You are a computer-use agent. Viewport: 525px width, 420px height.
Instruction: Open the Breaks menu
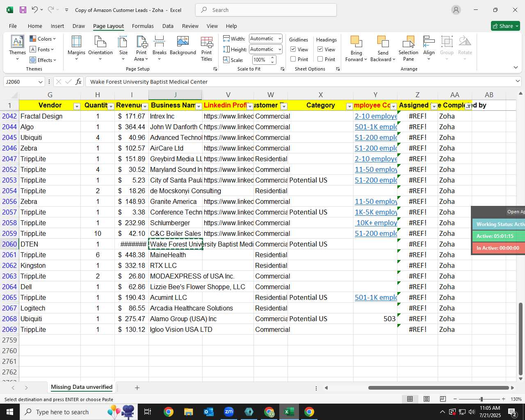[x=159, y=48]
